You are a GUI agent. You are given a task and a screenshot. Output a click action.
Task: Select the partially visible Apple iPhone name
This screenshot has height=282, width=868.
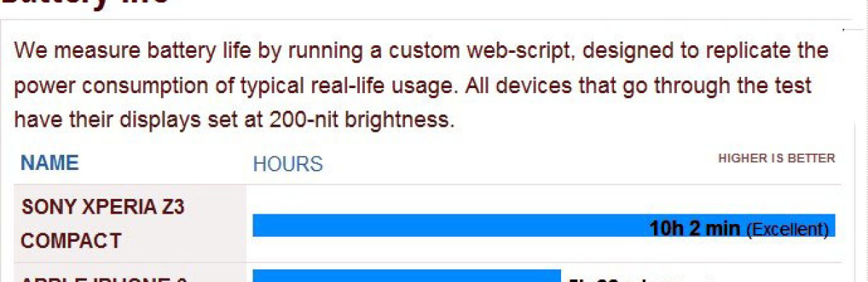[104, 279]
